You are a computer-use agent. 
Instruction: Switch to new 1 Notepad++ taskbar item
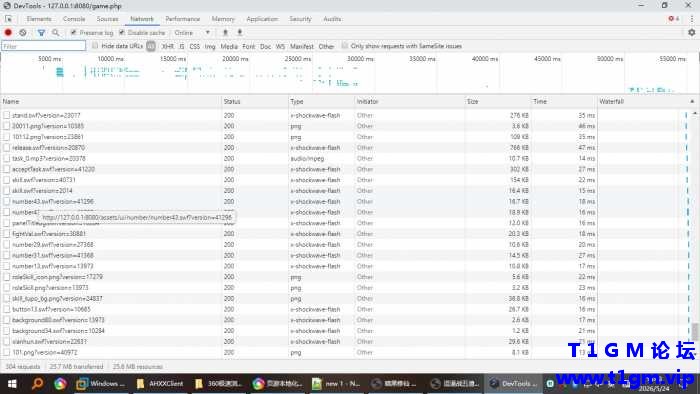[x=336, y=383]
